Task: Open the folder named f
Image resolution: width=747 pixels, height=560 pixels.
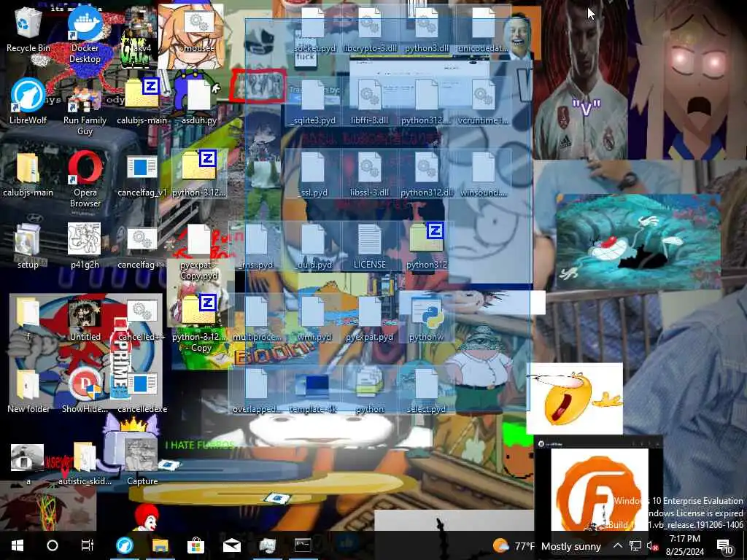Action: tap(28, 319)
